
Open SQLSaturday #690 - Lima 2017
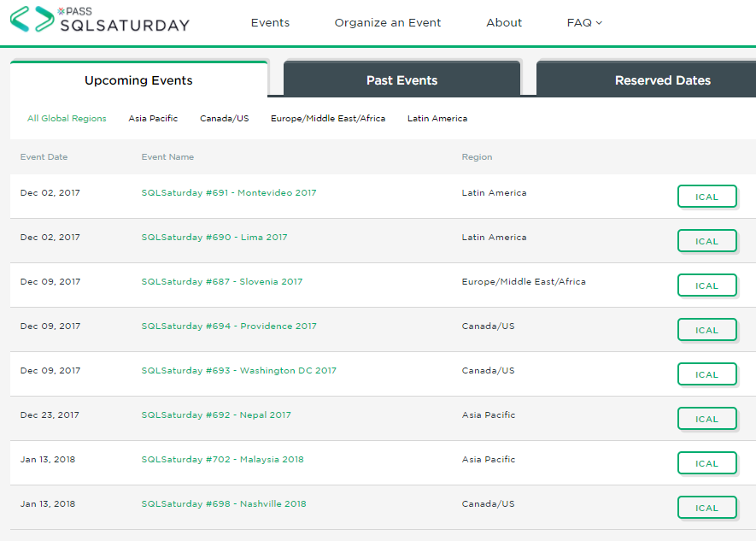[214, 237]
